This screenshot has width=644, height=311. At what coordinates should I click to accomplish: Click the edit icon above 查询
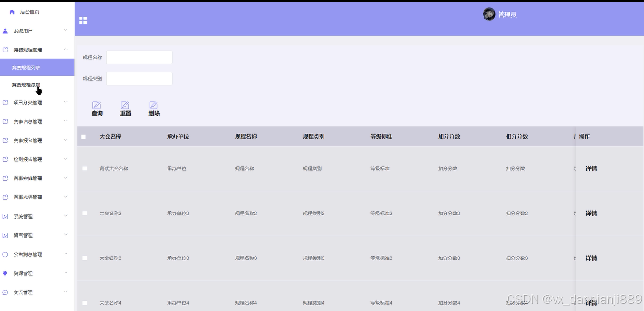click(x=97, y=105)
